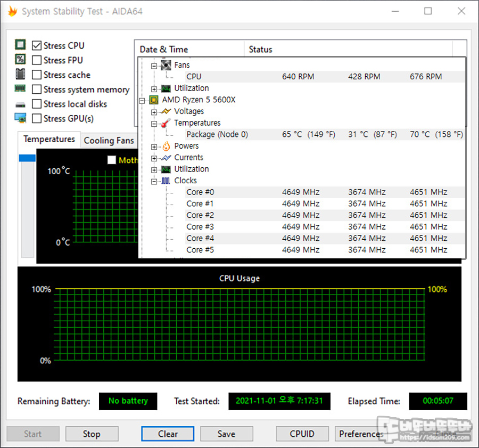Enable the Stress local disks checkbox
Image resolution: width=479 pixels, height=448 pixels.
tap(37, 104)
